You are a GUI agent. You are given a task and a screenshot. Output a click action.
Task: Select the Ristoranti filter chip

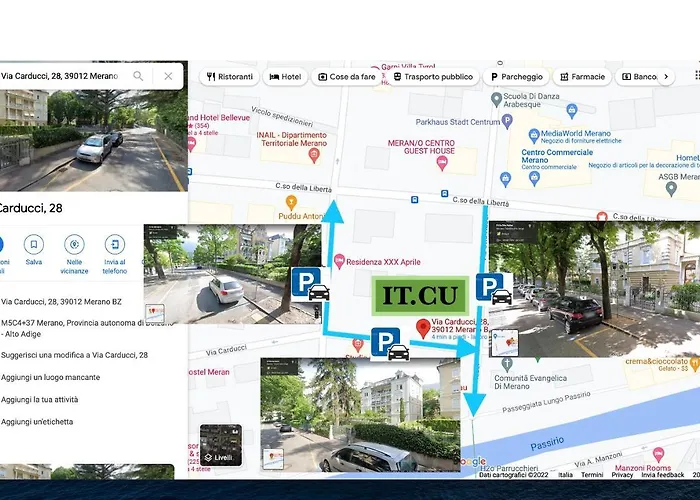(x=228, y=76)
